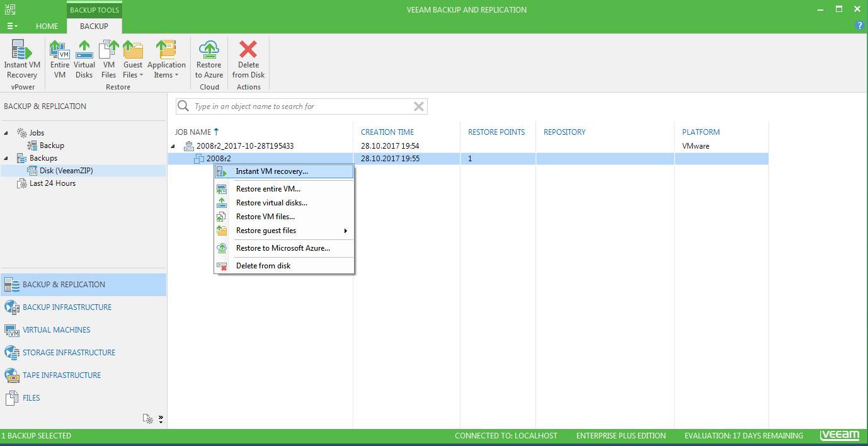Sort by REPOSITORY column header
This screenshot has width=868, height=446.
[x=564, y=132]
